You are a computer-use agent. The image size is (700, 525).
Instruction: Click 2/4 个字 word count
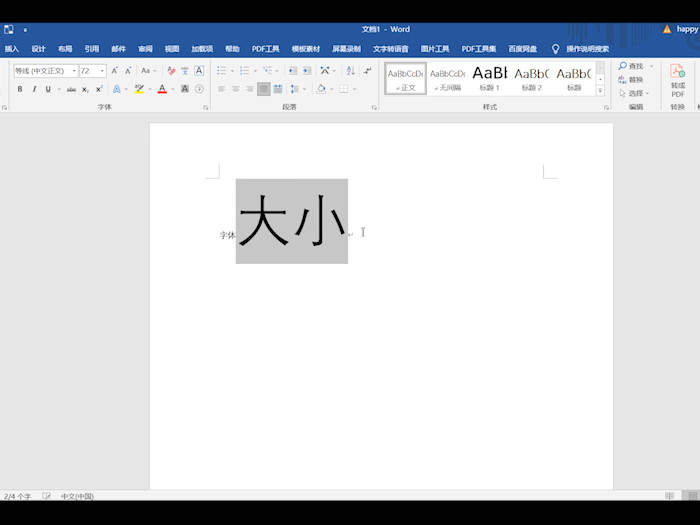click(x=17, y=496)
